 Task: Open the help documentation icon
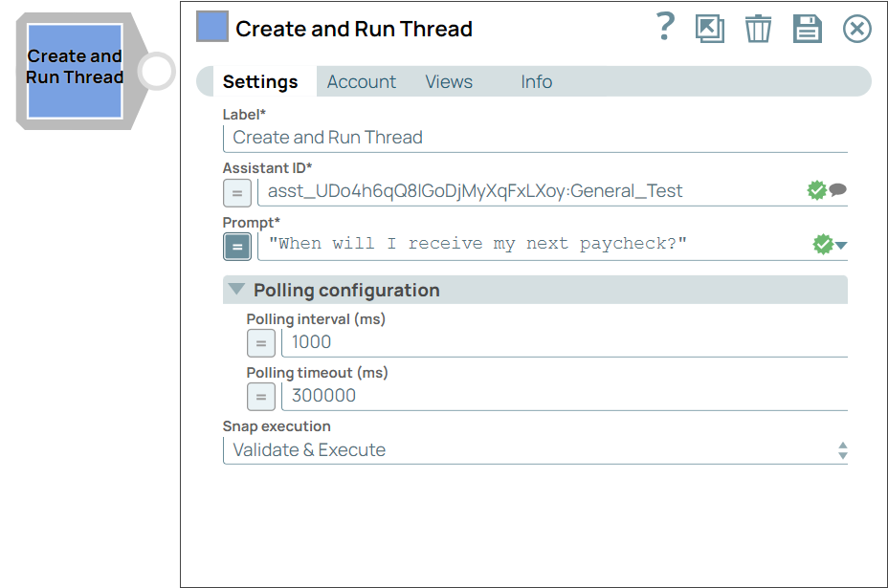665,29
